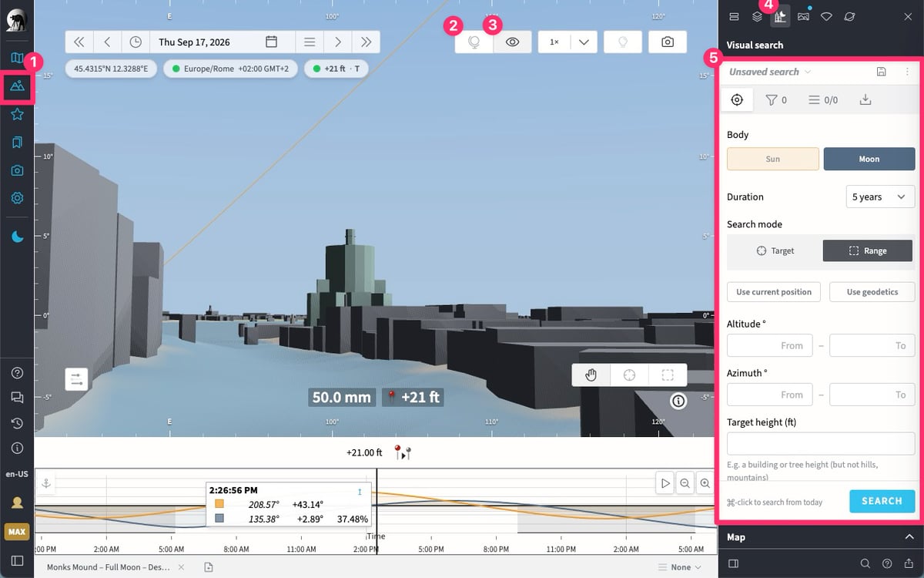Open the layers tab icon
This screenshot has height=578, width=924.
coord(757,16)
